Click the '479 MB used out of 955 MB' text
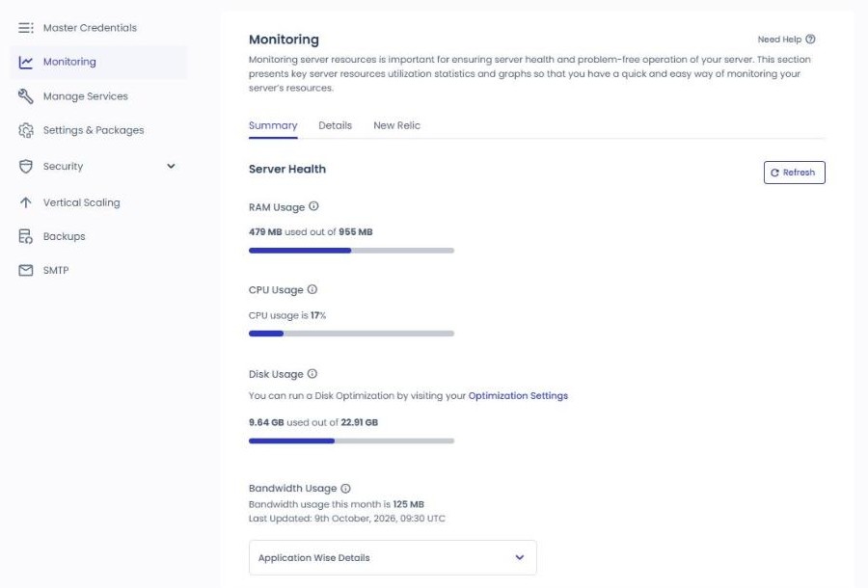Screen dimensions: 868x588 (311, 231)
